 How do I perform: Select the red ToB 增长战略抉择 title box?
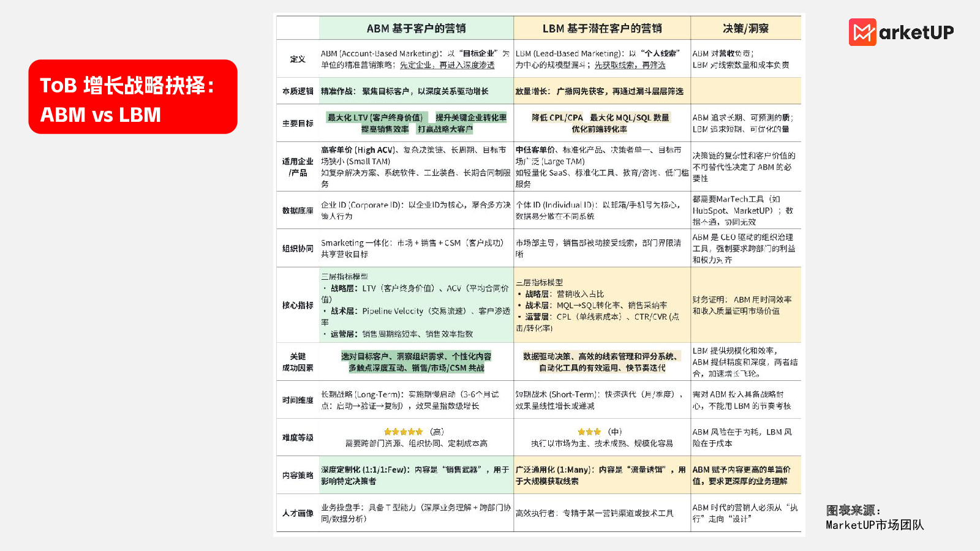133,97
